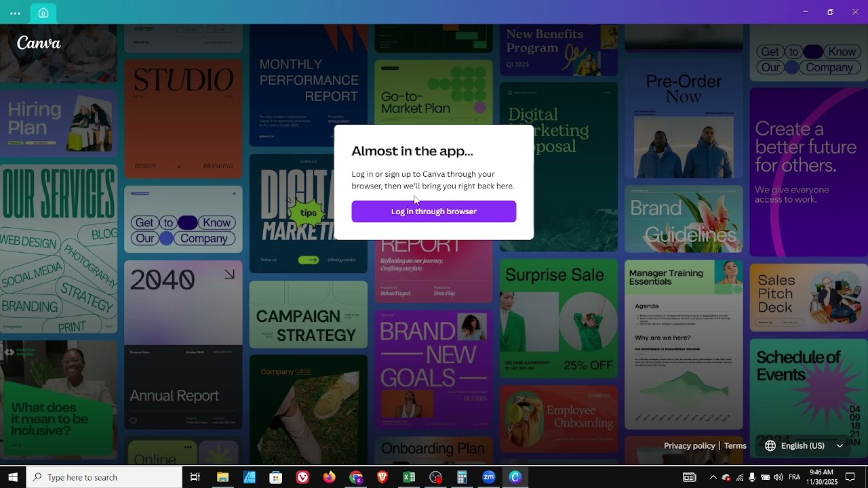Viewport: 868px width, 488px height.
Task: Click the Campaign Strategy template thumbnail
Action: (x=309, y=314)
